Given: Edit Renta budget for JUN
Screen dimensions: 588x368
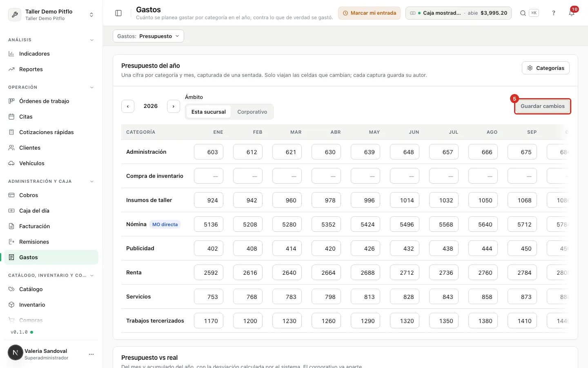Looking at the screenshot, I should tap(405, 272).
